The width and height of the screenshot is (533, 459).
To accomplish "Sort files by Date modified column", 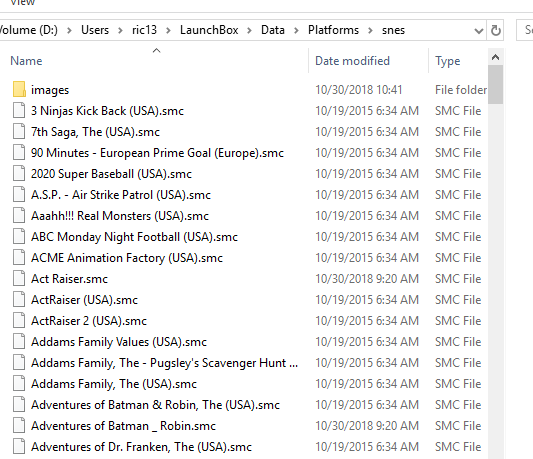I will [352, 61].
